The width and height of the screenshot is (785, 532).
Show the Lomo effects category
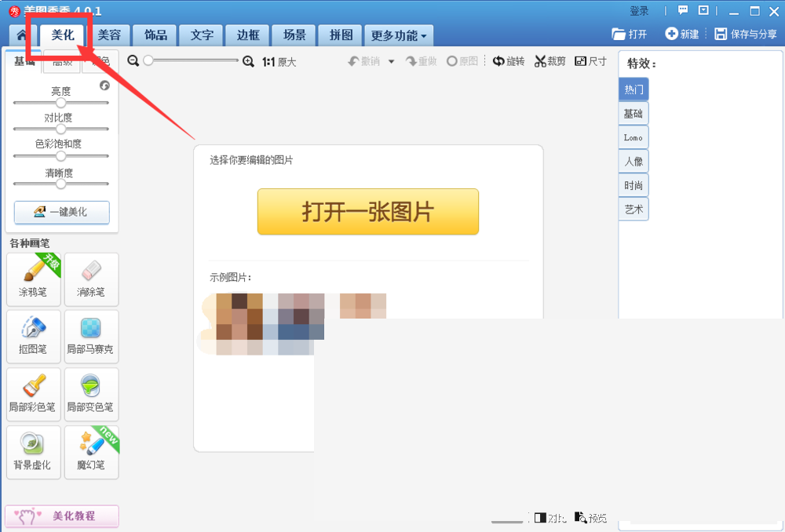pos(633,137)
